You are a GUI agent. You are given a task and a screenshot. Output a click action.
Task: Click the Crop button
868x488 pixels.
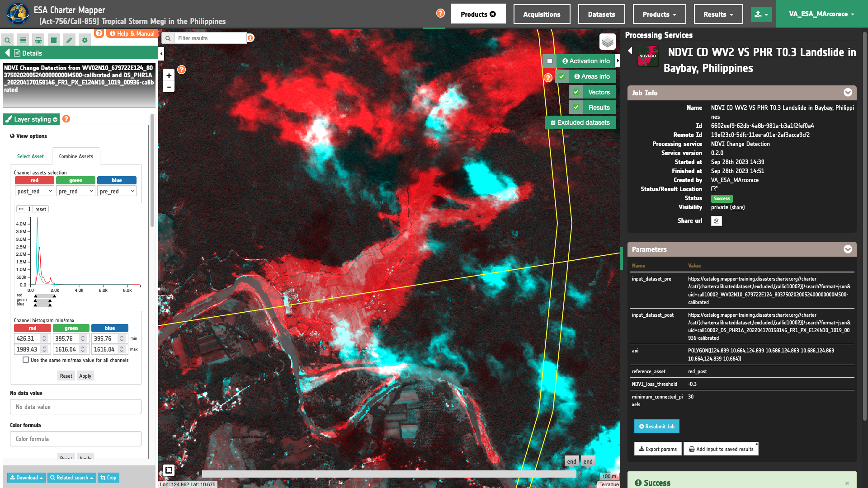[108, 478]
